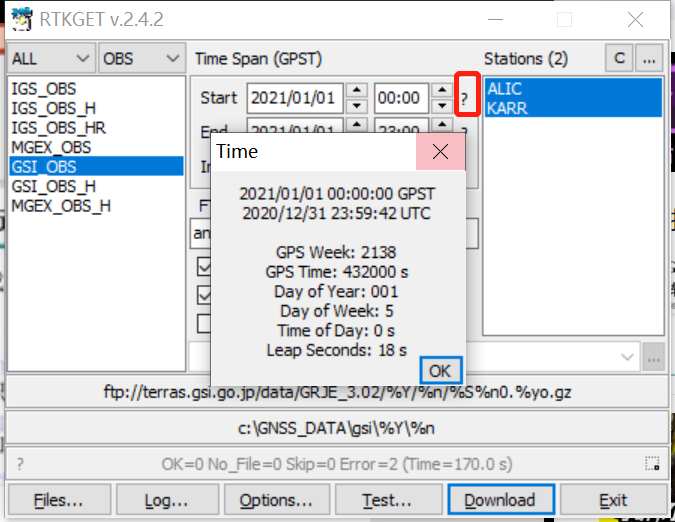Viewport: 675px width, 522px height.
Task: Select MGEX_OBS in the data list
Action: coord(51,147)
